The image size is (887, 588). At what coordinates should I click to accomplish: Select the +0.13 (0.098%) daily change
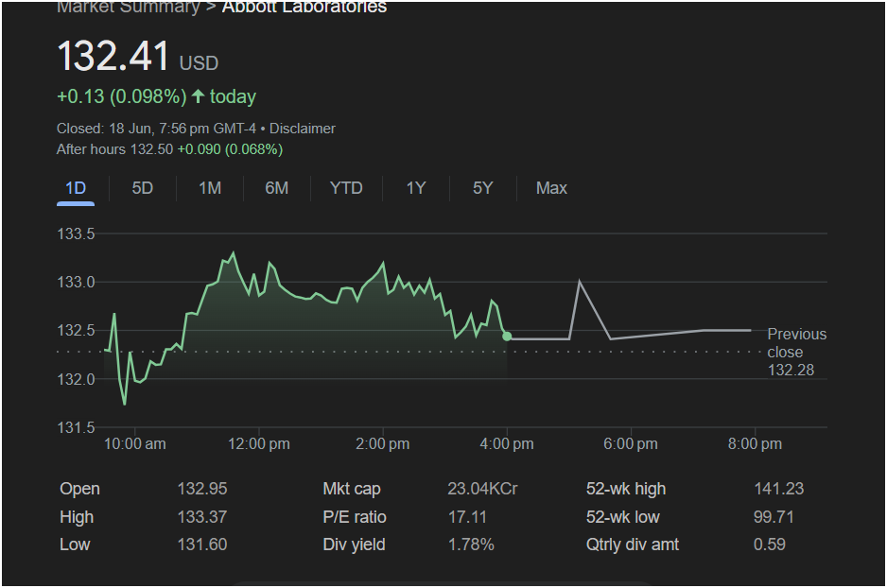(x=122, y=96)
